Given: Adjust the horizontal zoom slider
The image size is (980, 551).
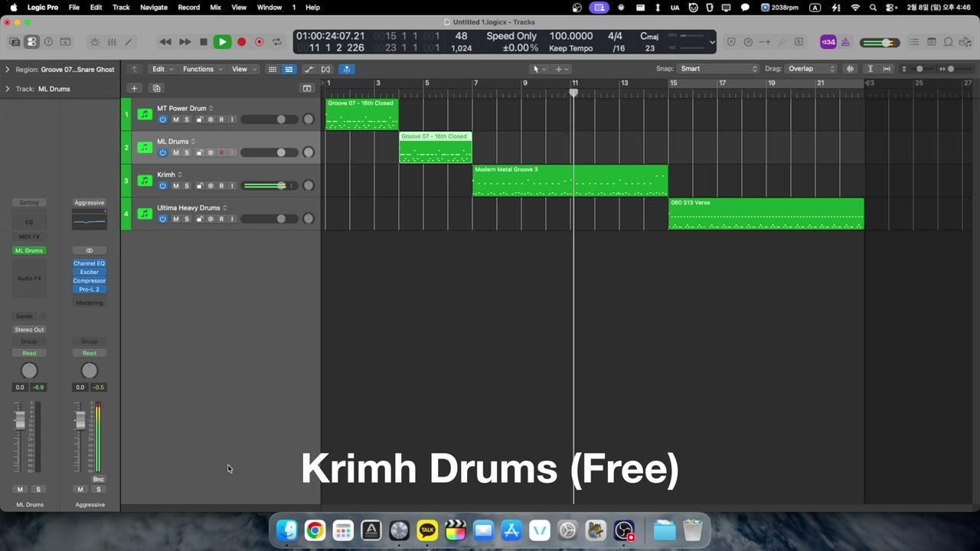Looking at the screenshot, I should tap(950, 69).
